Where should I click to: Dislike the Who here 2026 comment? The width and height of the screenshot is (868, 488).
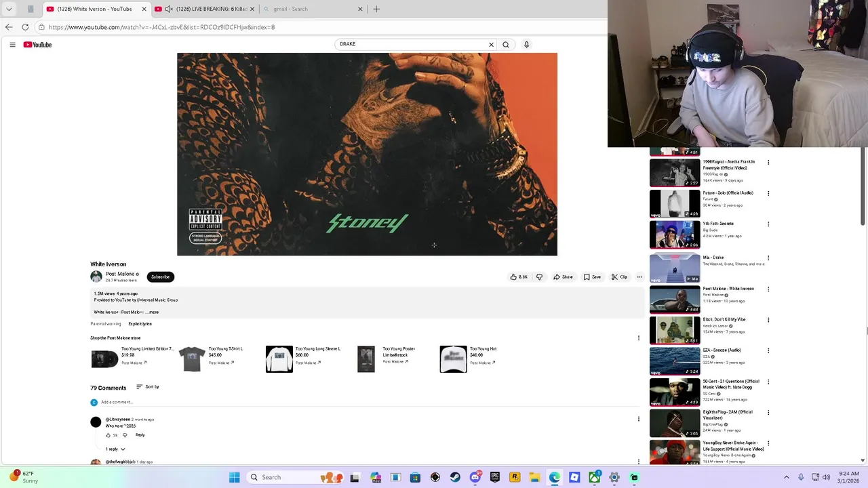coord(125,435)
